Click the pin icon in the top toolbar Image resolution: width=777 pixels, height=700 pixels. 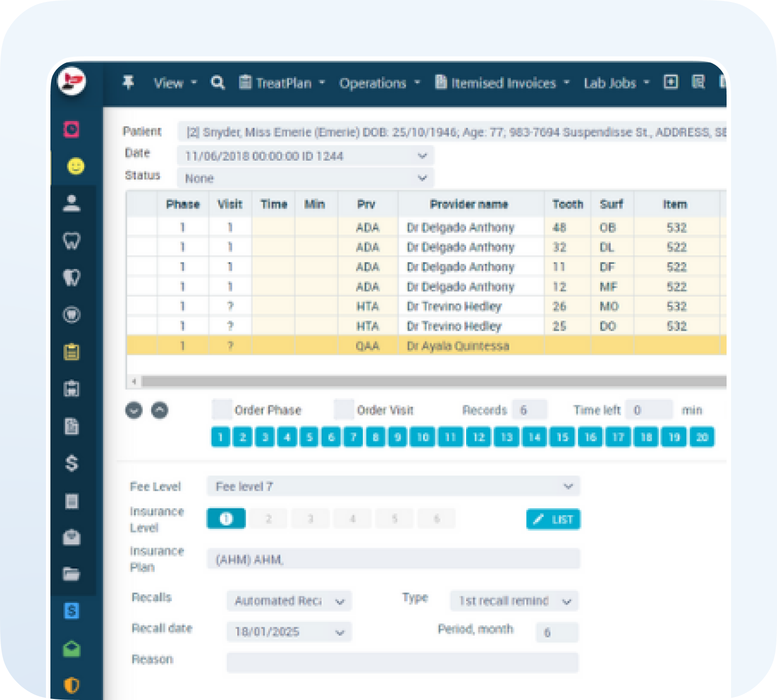[x=129, y=83]
